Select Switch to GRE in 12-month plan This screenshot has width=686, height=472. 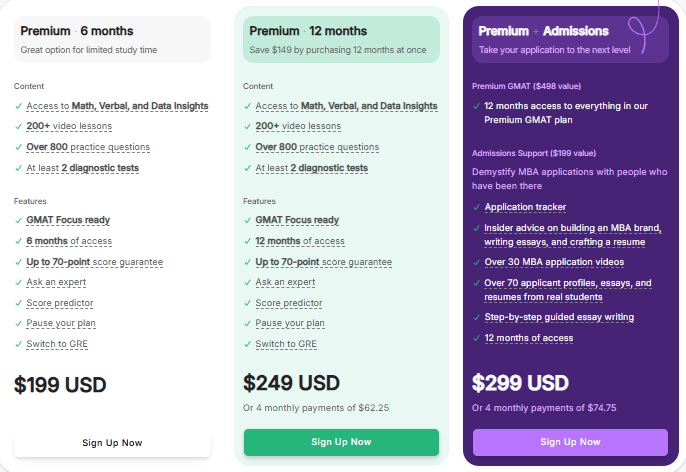(286, 344)
